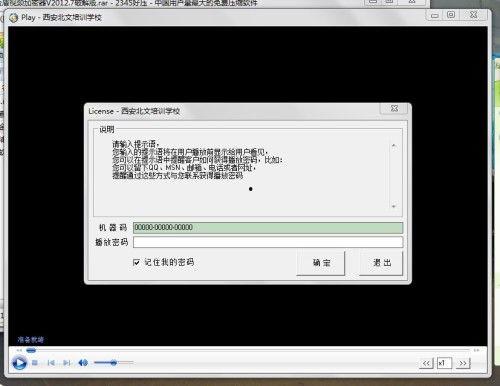The image size is (500, 386).
Task: Toggle the 记住我的密码 checkbox
Action: click(x=136, y=262)
